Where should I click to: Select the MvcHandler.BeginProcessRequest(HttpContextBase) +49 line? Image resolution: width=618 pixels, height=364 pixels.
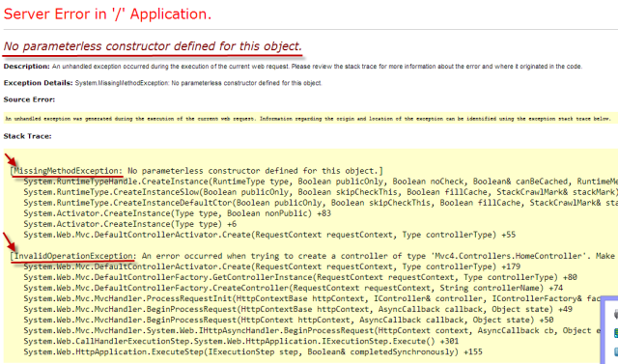click(x=298, y=309)
